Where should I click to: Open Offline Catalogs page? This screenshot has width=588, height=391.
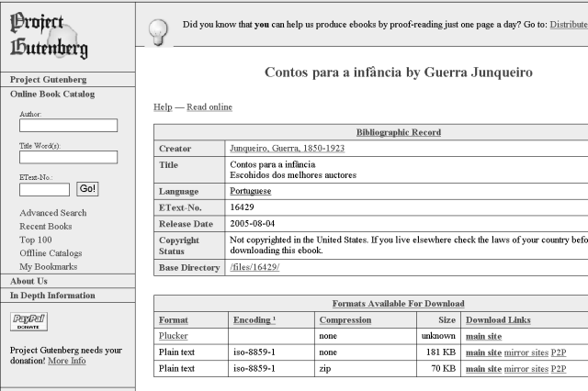(x=51, y=253)
